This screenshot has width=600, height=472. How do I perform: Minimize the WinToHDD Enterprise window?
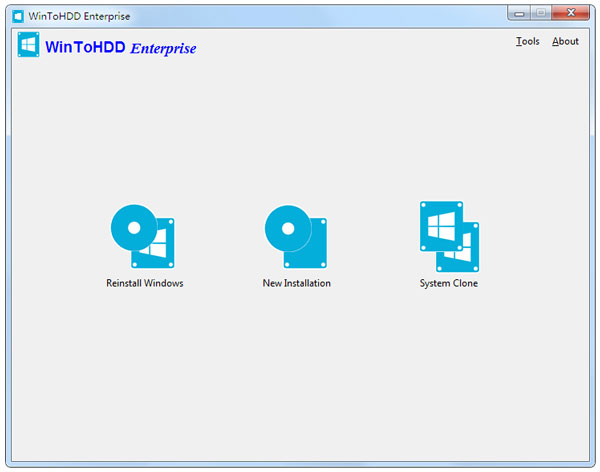(520, 13)
